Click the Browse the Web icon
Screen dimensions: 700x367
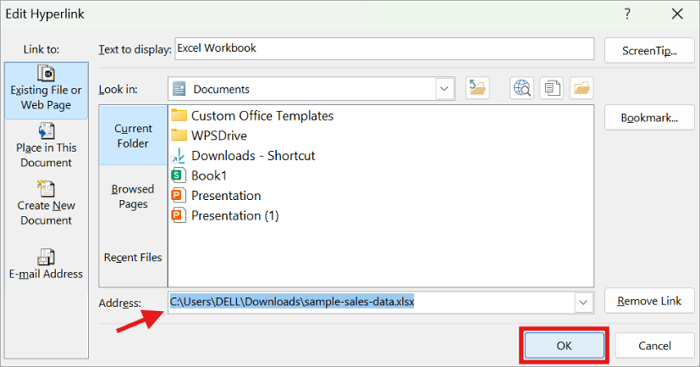[522, 88]
